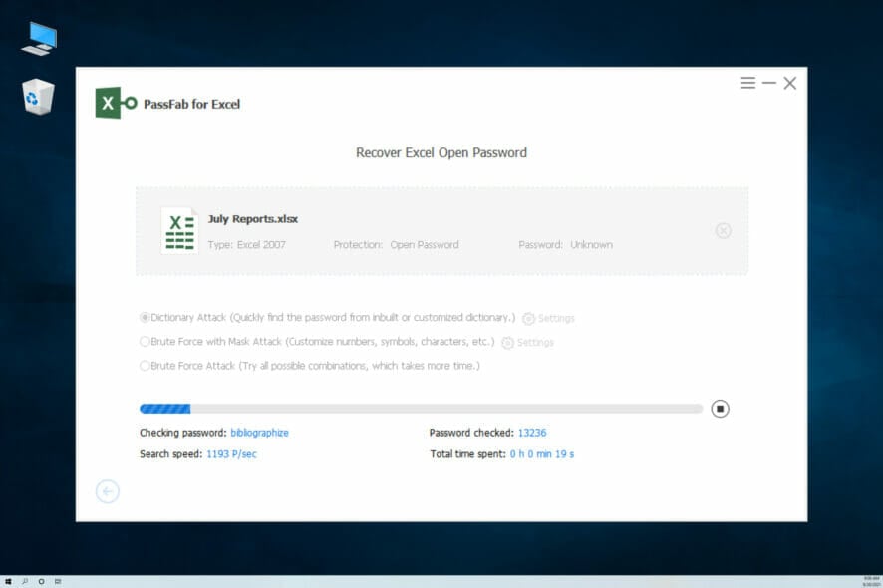Select Brute Force with Mask Attack option
The image size is (883, 588).
pyautogui.click(x=145, y=342)
